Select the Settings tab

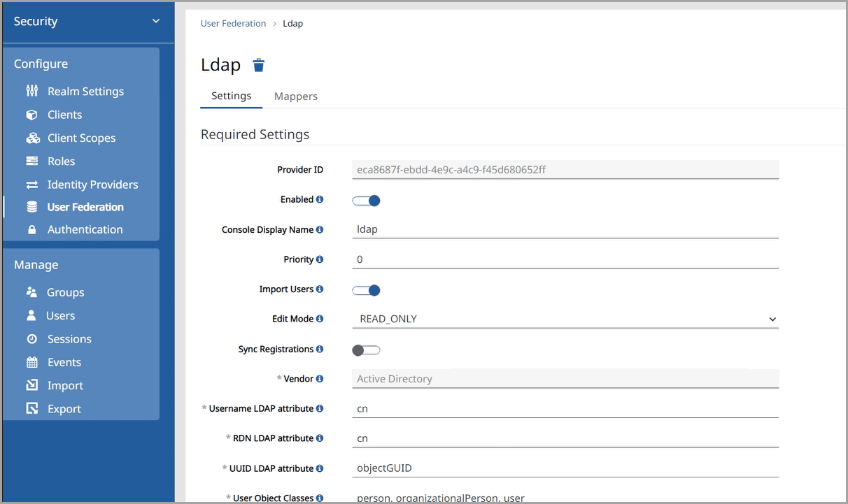click(231, 96)
